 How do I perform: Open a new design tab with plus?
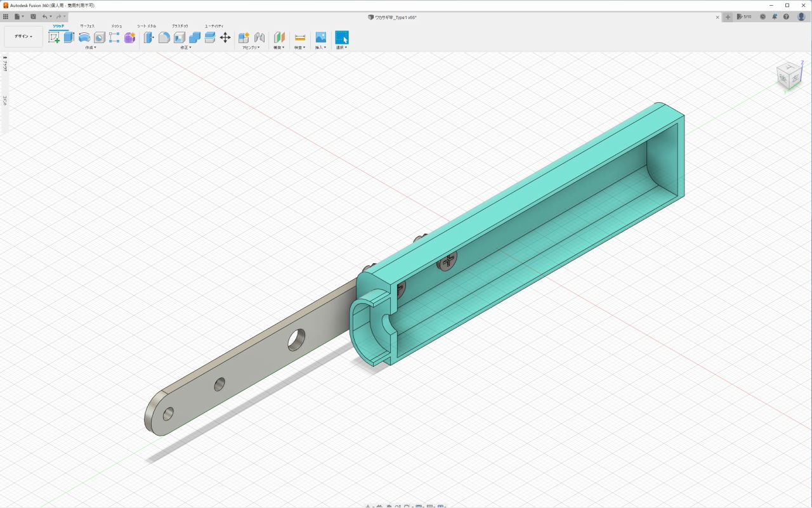coord(728,17)
